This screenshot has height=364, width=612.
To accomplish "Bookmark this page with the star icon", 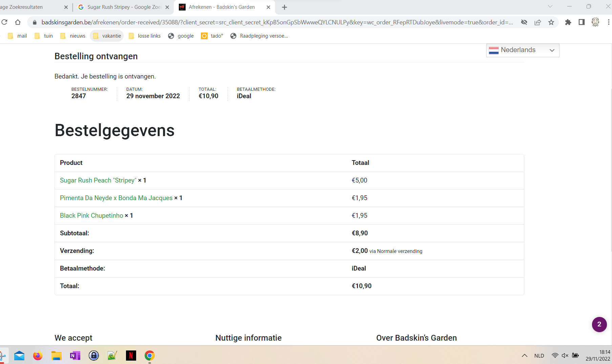I will click(551, 22).
